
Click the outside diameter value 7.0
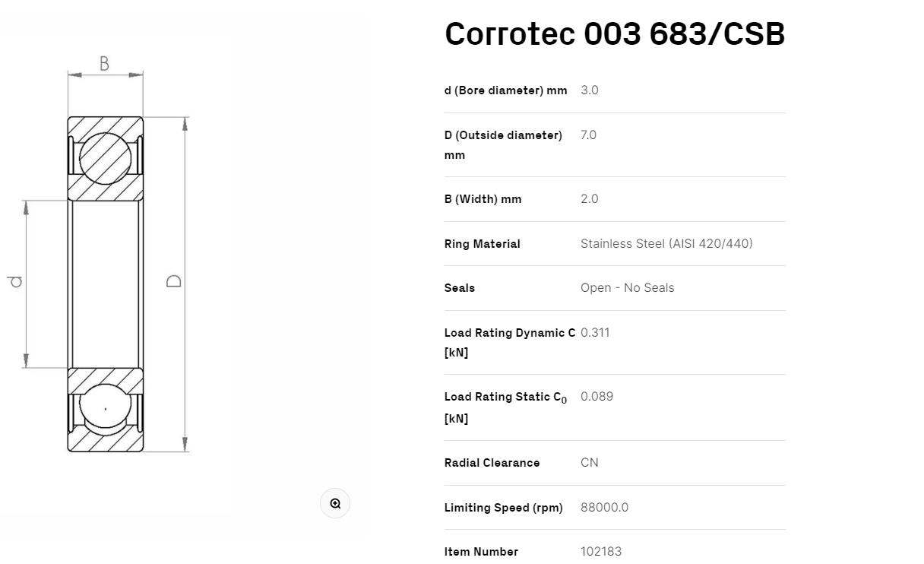588,135
